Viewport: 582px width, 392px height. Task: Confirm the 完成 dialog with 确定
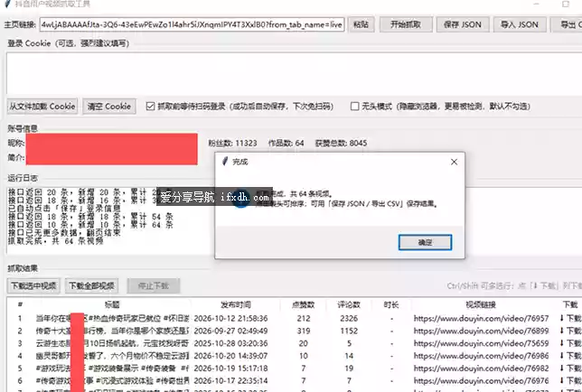[425, 242]
